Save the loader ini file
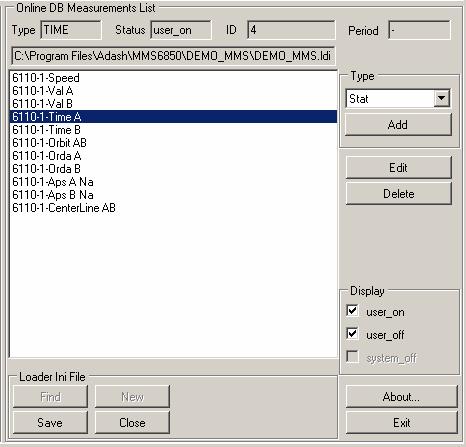Image resolution: width=466 pixels, height=447 pixels. tap(50, 422)
